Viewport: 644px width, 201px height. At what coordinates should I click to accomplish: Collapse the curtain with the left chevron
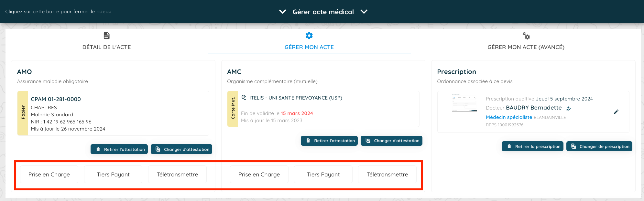282,12
